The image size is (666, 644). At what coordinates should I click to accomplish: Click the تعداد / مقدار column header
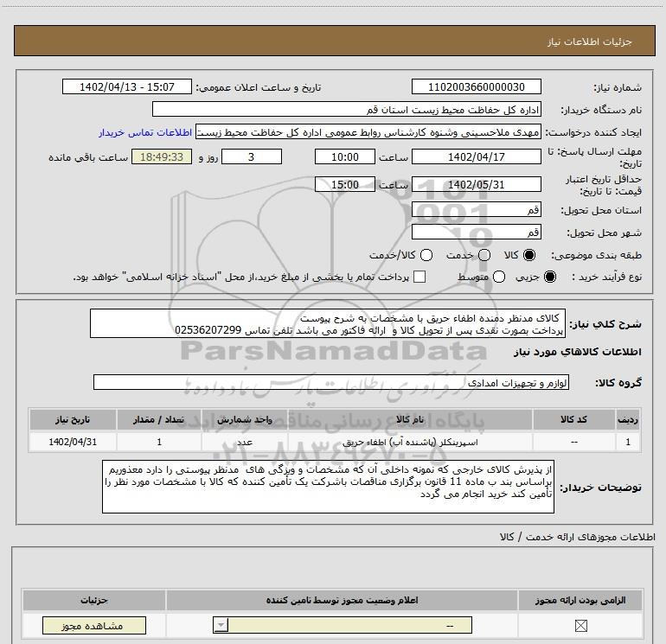click(159, 419)
